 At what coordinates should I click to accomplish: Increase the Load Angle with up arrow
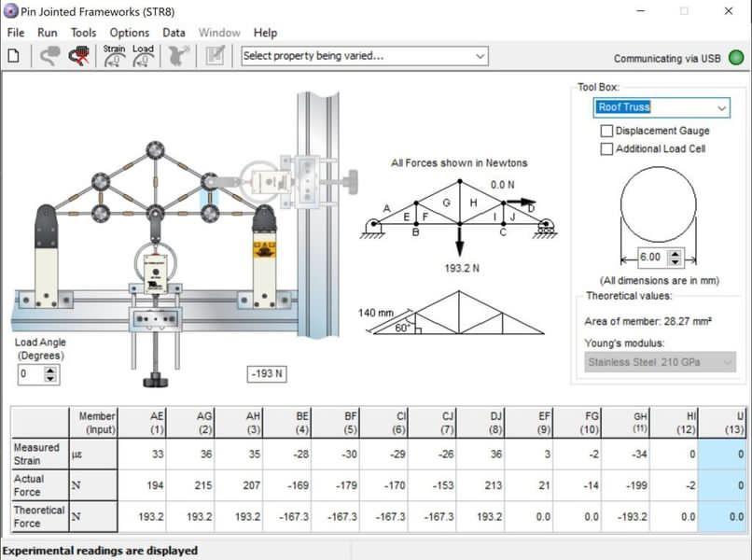coord(50,370)
